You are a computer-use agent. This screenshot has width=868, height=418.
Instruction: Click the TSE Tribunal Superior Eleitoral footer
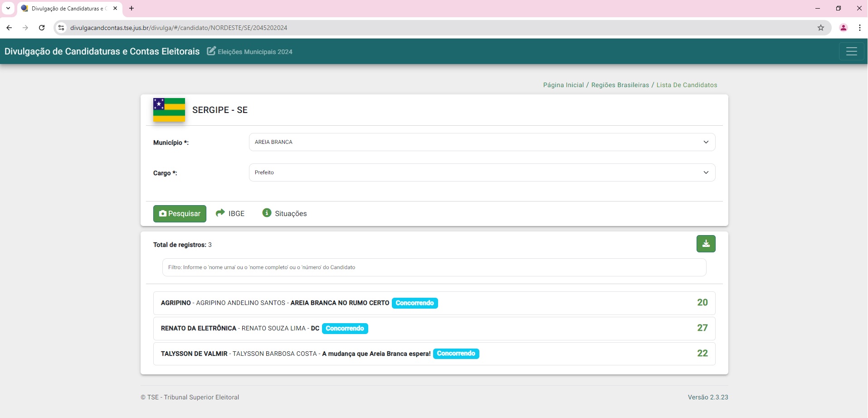coord(190,397)
